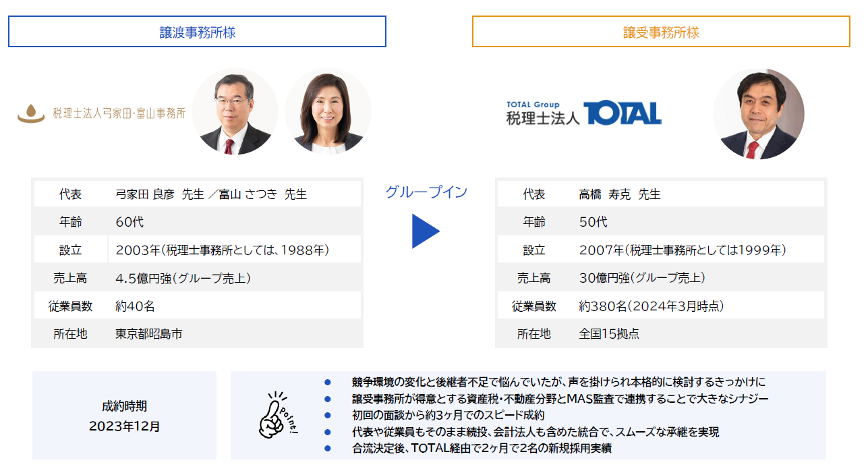
Task: Select the 2023年12月 closing date
Action: click(x=125, y=427)
